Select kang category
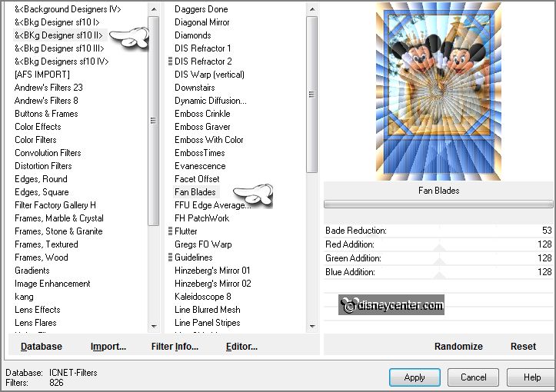The height and width of the screenshot is (392, 556). 24,297
